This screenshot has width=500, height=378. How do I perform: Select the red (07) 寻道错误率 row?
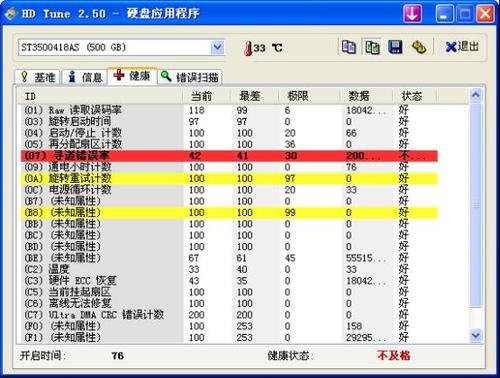(x=229, y=156)
